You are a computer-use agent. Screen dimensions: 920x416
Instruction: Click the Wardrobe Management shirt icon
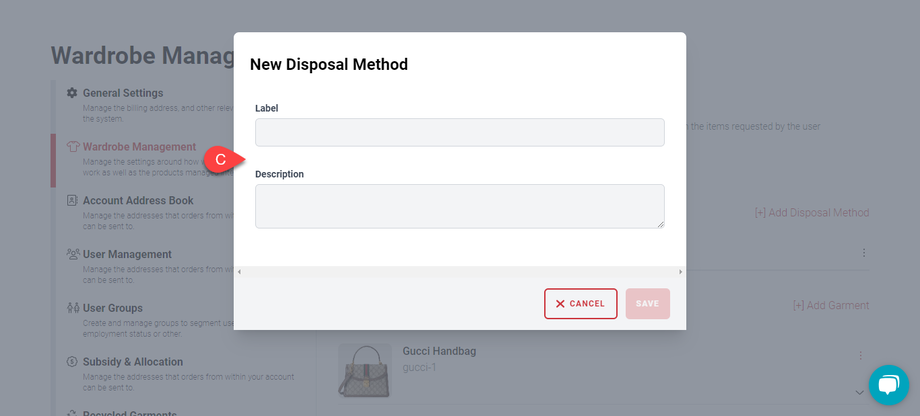[72, 147]
